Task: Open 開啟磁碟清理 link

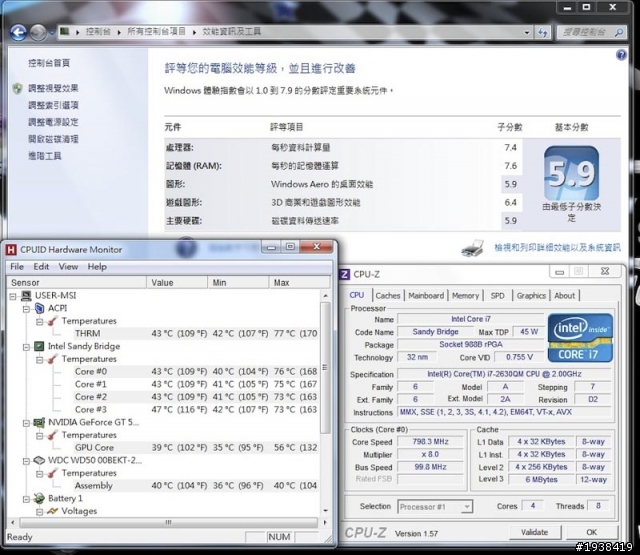Action: 53,139
